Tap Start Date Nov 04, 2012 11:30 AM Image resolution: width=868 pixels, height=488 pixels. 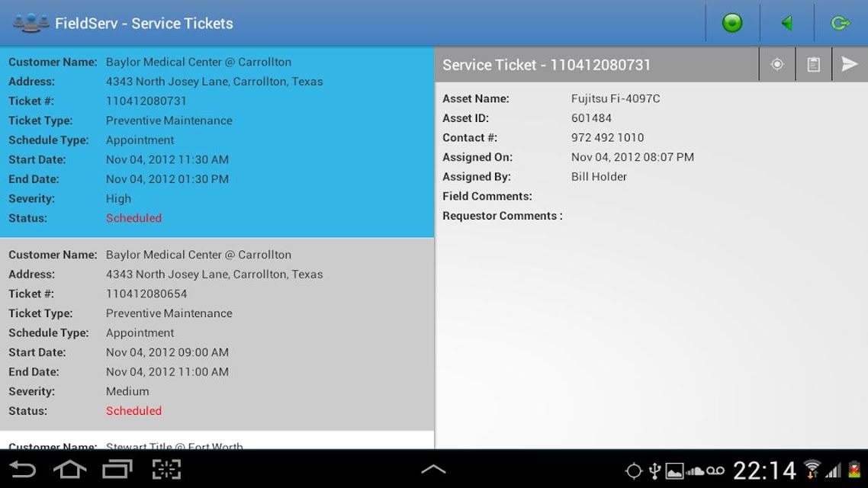[167, 160]
